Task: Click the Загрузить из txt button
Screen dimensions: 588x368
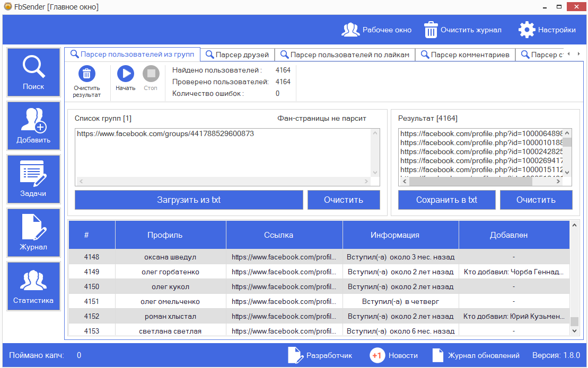Action: coord(189,200)
